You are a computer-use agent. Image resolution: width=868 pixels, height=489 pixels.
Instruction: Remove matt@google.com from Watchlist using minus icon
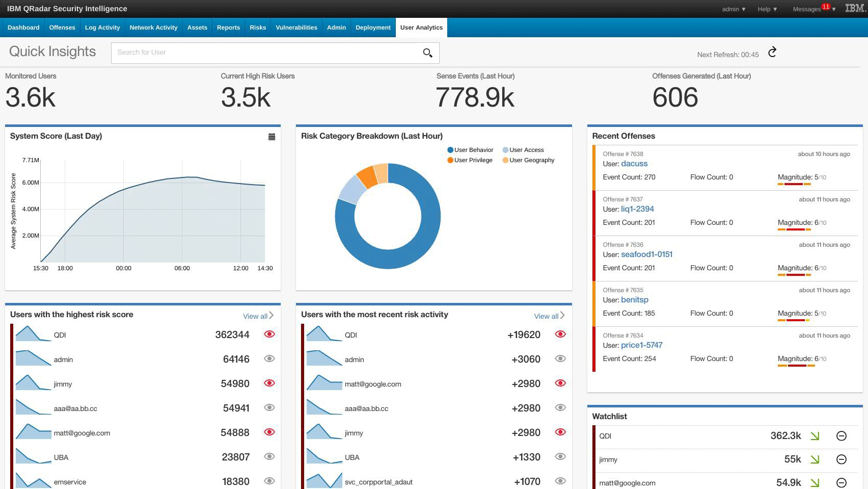pyautogui.click(x=840, y=482)
